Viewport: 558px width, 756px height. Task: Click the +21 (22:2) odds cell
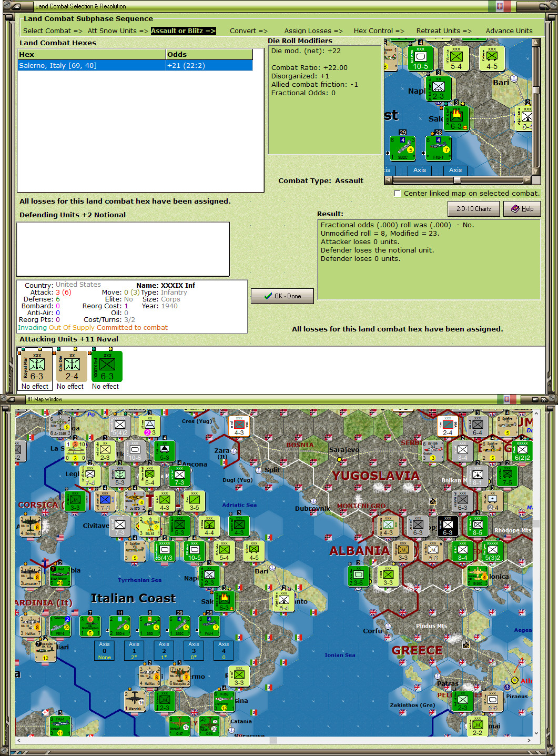[x=209, y=66]
